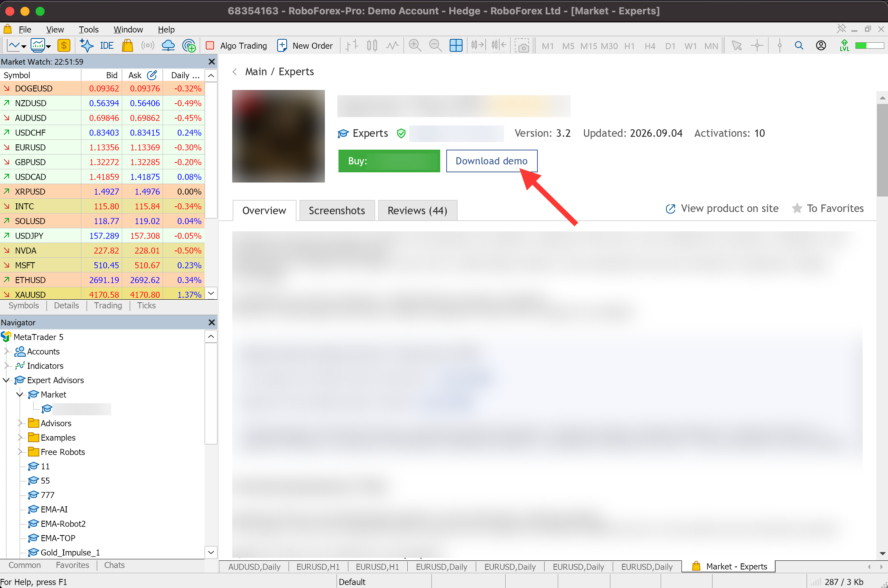The image size is (888, 588).
Task: Expand the Free Robots folder
Action: click(20, 452)
